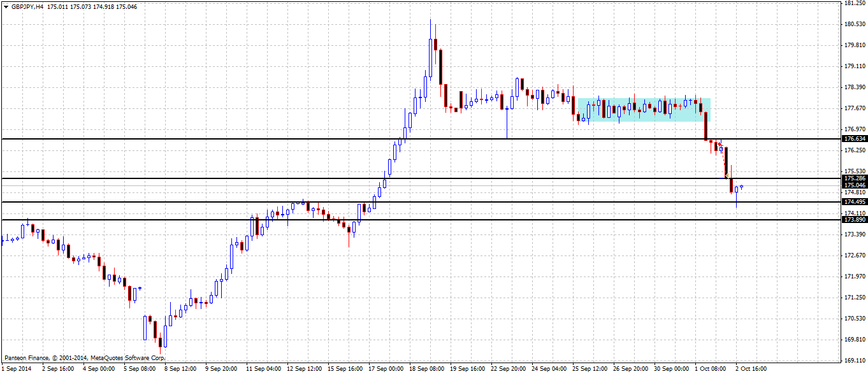Click the 18 Sep 08:00 time label
868x374 pixels.
[427, 369]
